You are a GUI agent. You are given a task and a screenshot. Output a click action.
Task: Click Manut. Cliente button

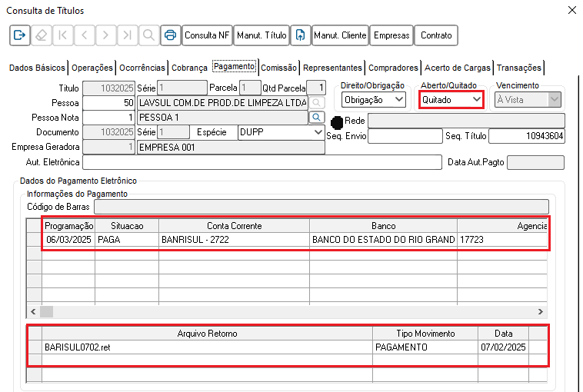click(340, 35)
